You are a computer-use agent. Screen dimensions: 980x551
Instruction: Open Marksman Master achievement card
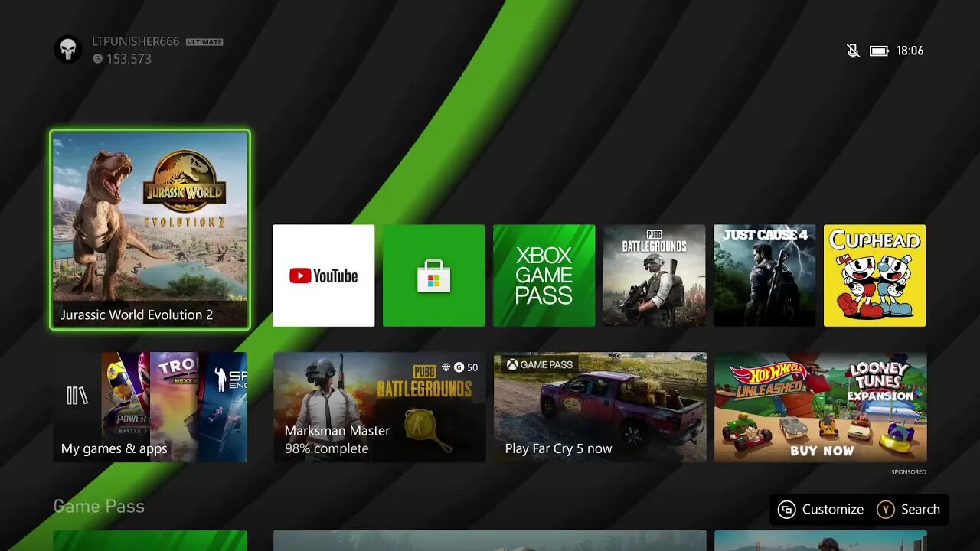pos(379,407)
